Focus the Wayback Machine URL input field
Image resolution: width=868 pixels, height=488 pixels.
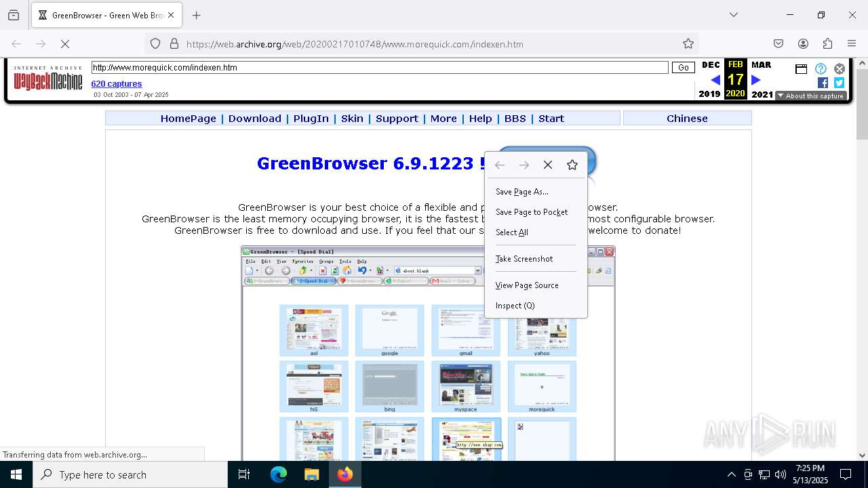click(x=380, y=68)
